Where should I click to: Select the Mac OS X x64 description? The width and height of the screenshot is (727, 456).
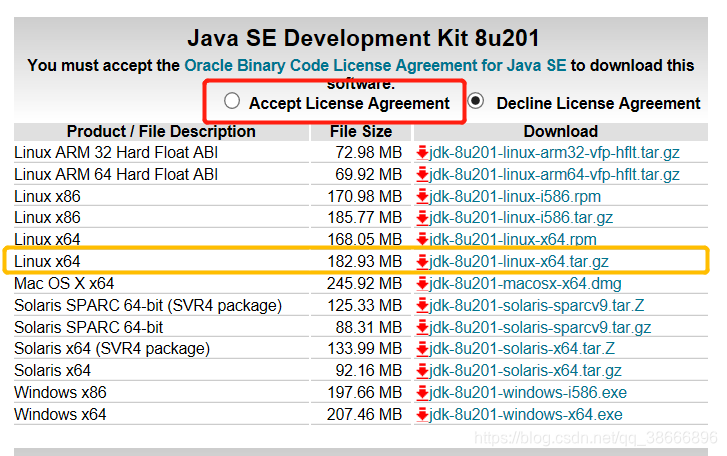64,284
